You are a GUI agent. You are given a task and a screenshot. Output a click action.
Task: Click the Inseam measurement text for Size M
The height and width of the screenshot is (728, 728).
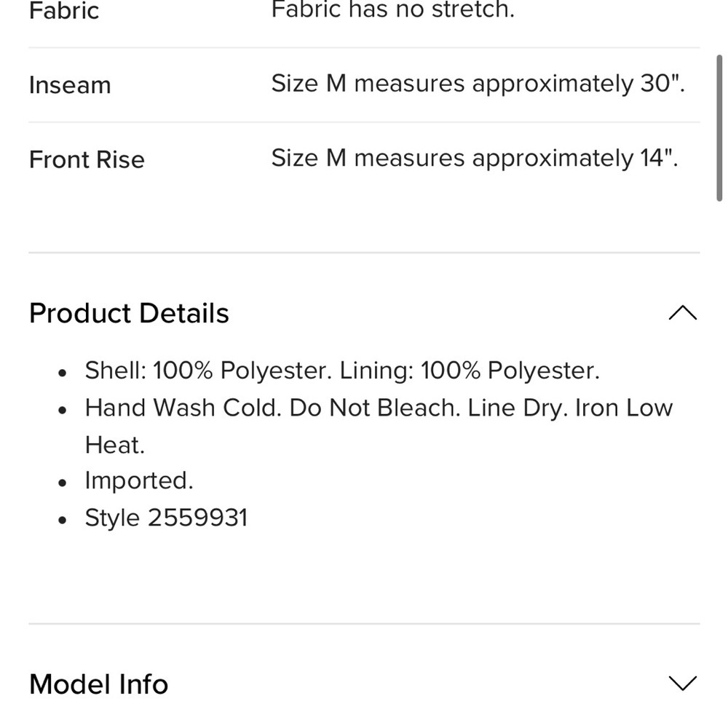(478, 84)
